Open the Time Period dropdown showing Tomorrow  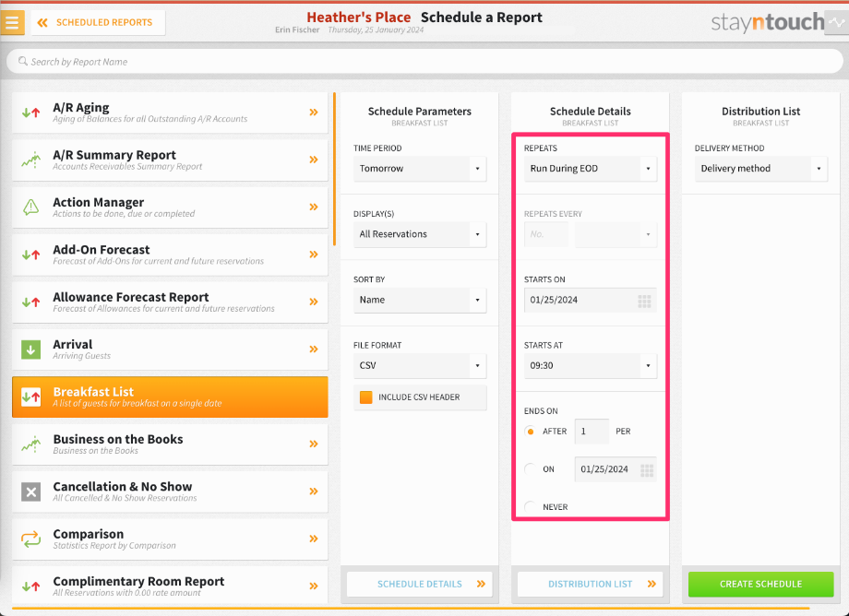tap(420, 169)
